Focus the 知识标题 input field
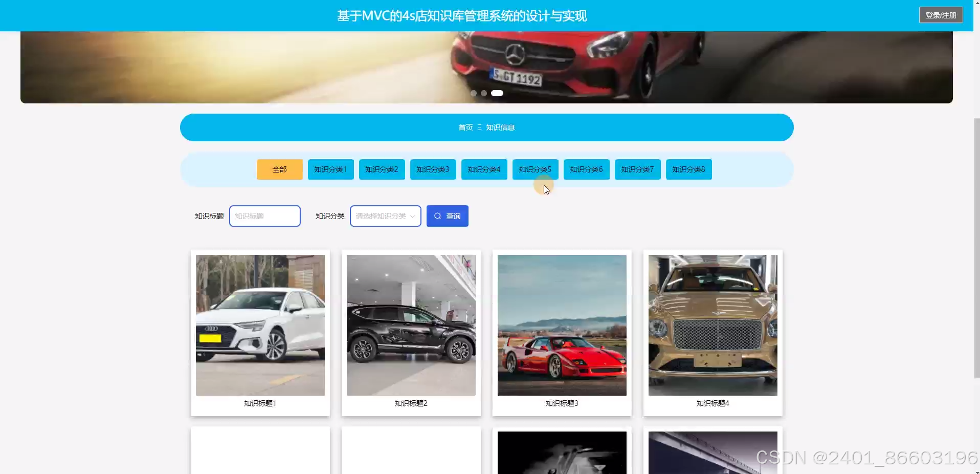Image resolution: width=980 pixels, height=474 pixels. [x=265, y=216]
